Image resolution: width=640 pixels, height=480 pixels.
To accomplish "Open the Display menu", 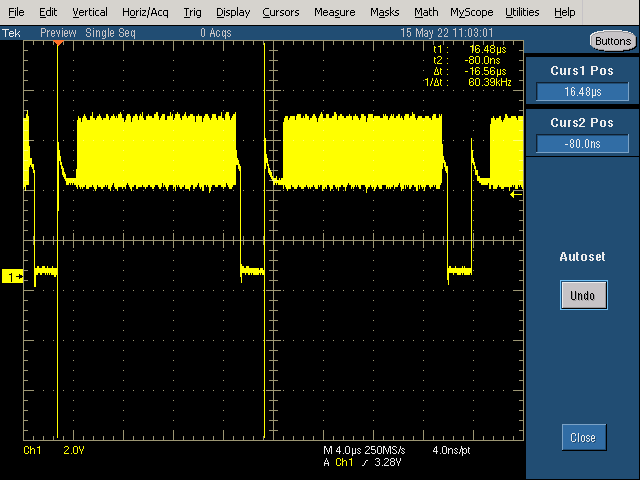I will click(x=233, y=12).
